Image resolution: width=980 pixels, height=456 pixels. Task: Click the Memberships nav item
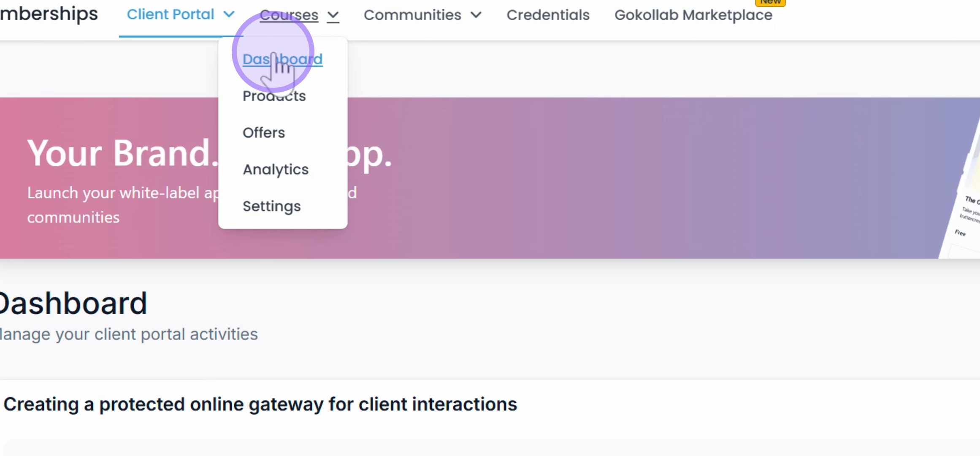pos(49,14)
